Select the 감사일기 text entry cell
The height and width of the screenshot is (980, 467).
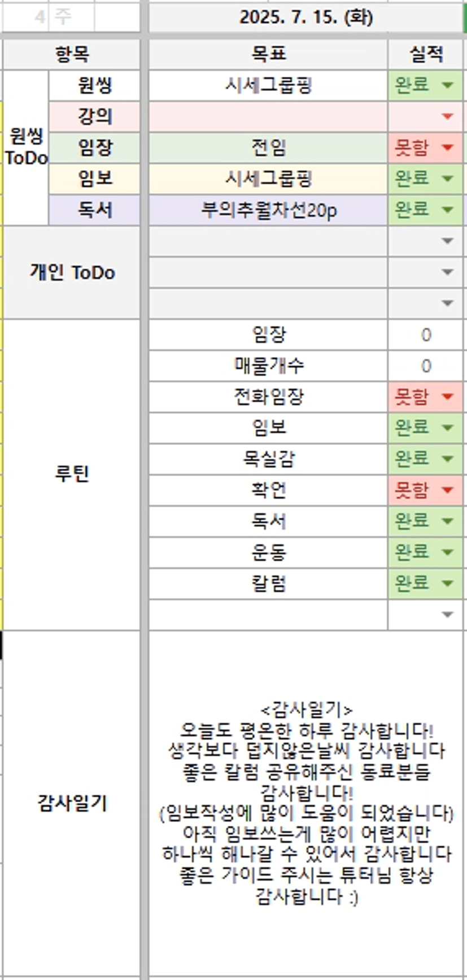point(305,802)
